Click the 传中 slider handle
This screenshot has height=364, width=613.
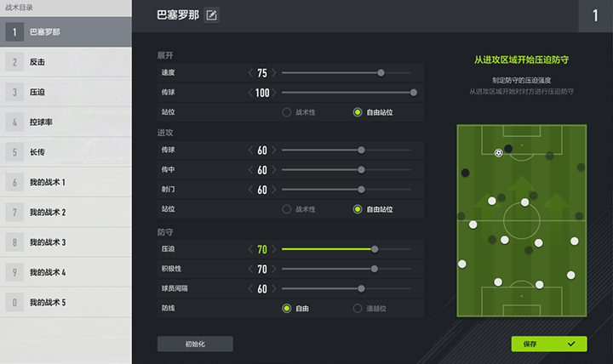click(x=361, y=169)
